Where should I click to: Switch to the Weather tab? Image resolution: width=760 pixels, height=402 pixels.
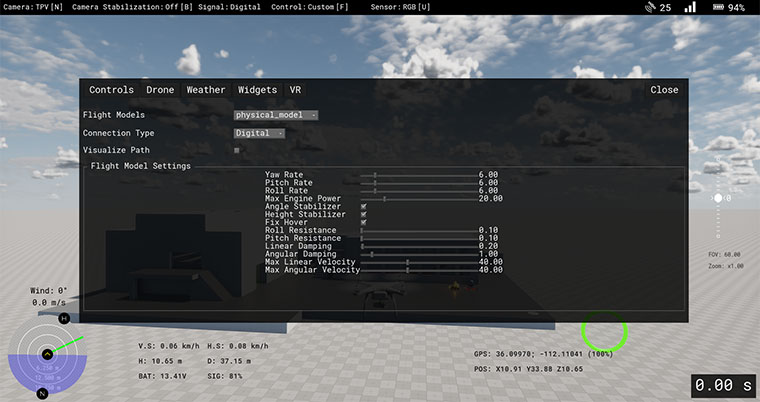click(x=206, y=90)
